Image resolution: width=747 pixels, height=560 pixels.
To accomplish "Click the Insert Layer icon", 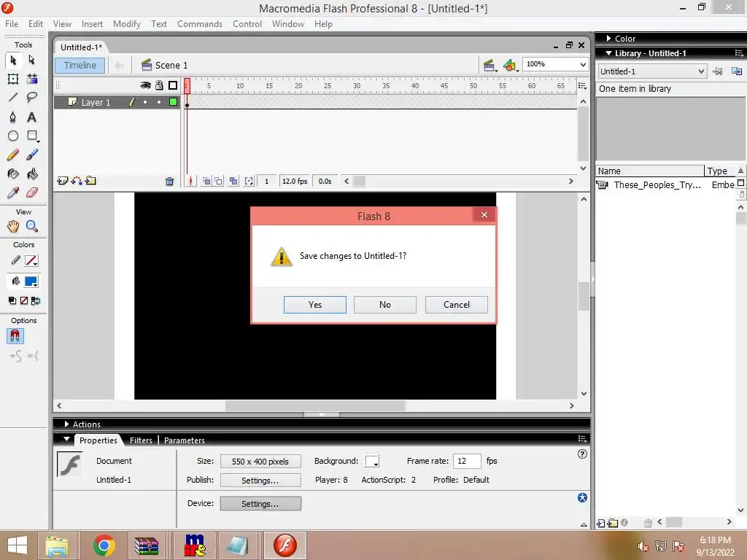I will point(63,181).
